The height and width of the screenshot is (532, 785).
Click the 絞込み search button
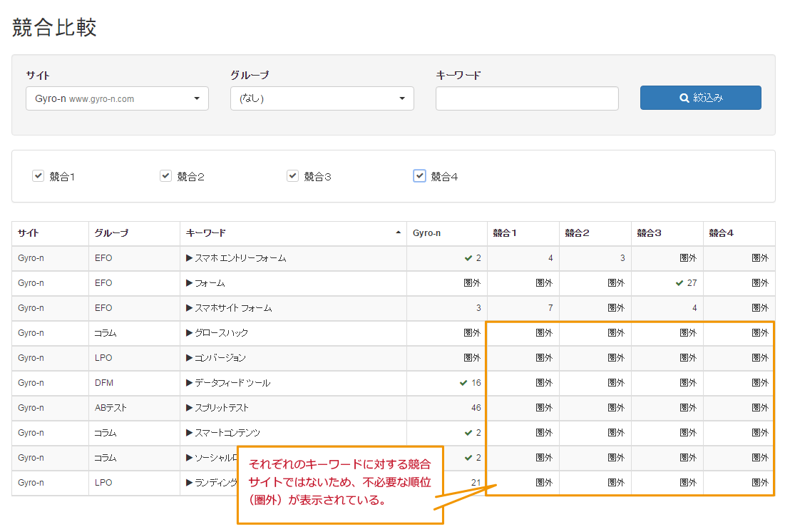click(700, 98)
